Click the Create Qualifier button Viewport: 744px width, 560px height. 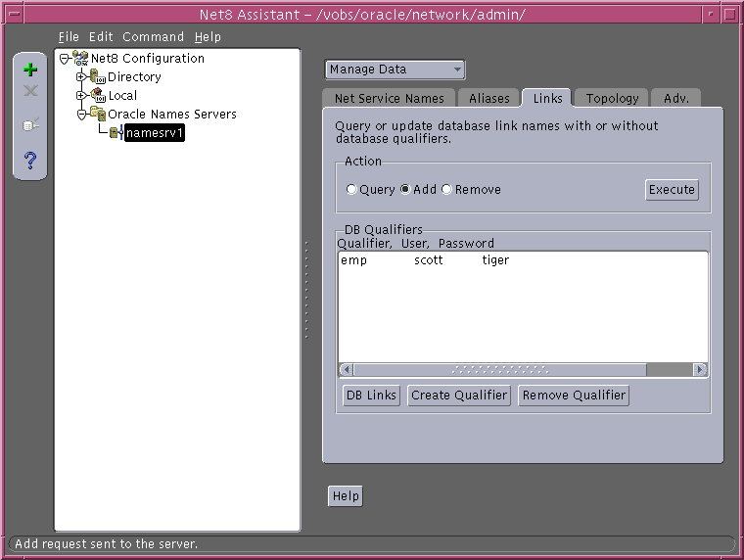[459, 395]
